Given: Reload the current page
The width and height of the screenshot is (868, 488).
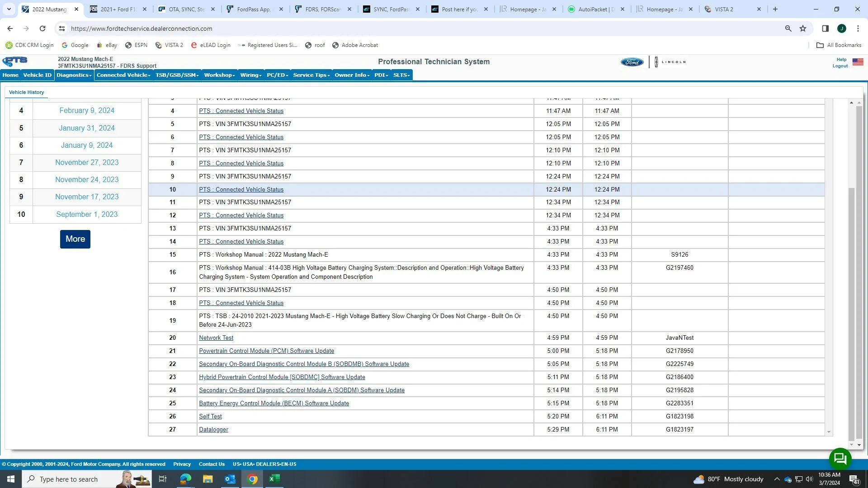Looking at the screenshot, I should tap(42, 28).
